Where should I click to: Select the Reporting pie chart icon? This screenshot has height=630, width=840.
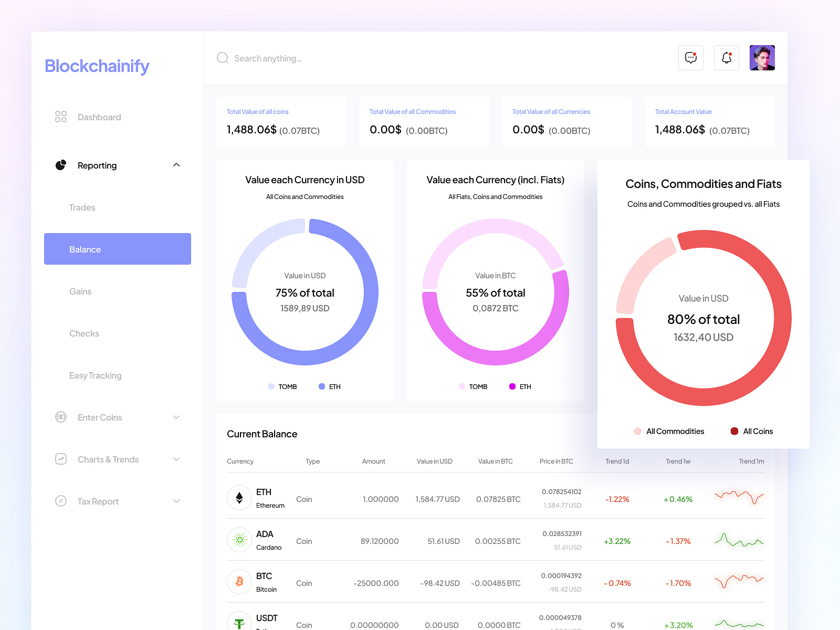point(60,165)
